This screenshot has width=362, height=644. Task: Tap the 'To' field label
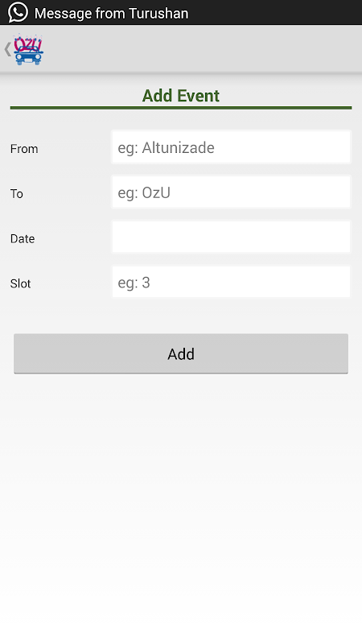click(x=17, y=193)
